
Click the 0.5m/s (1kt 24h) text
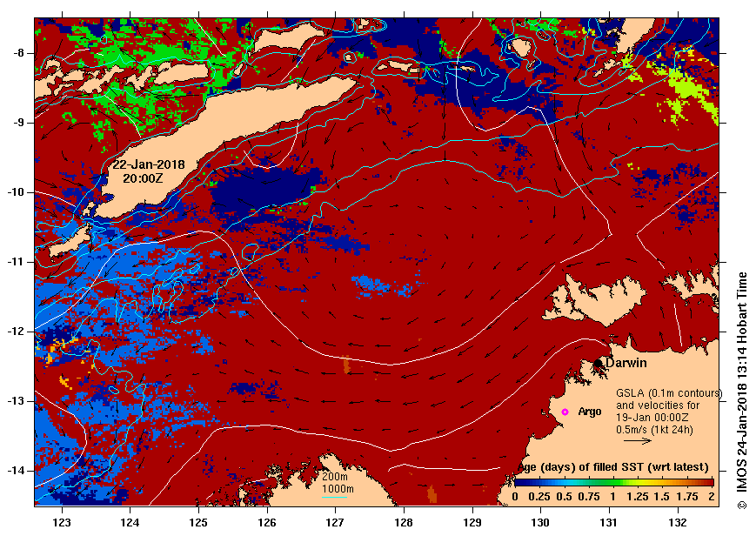[x=654, y=429]
